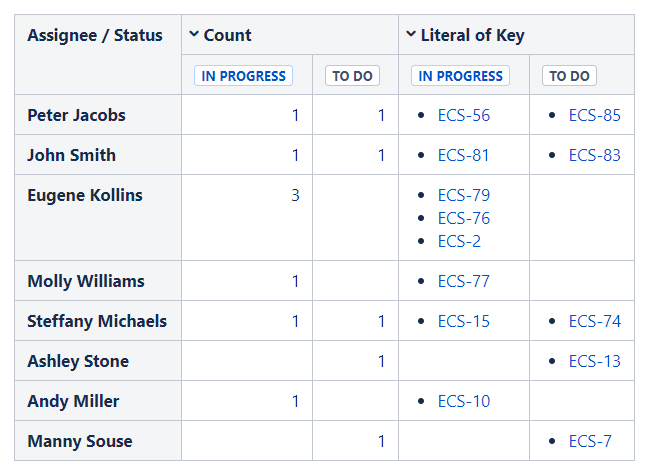Image resolution: width=648 pixels, height=476 pixels.
Task: Collapse the Literal of Key chevron
Action: (x=410, y=35)
